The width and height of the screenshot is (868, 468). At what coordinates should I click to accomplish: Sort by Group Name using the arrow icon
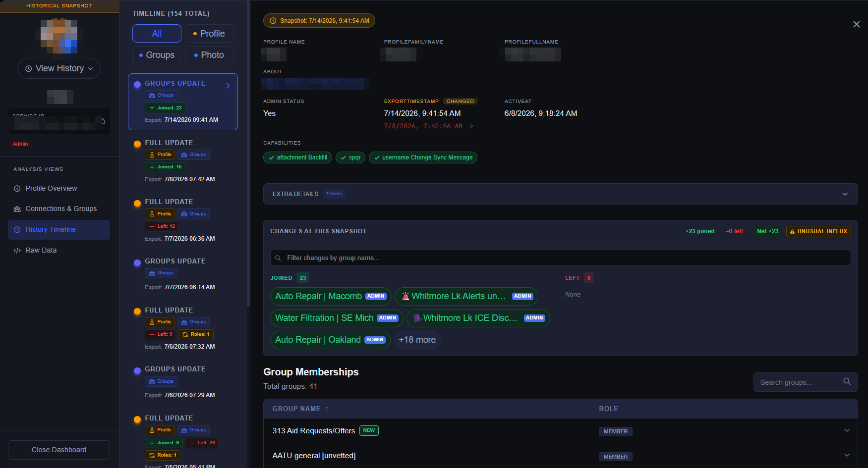coord(327,409)
